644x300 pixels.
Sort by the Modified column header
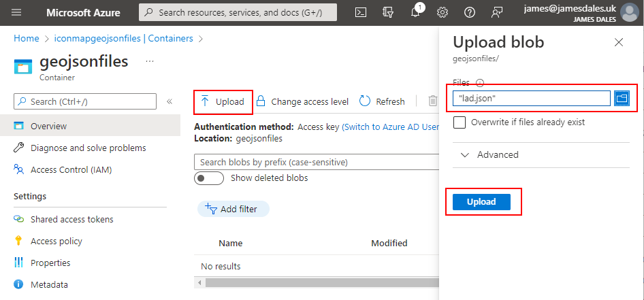pos(389,244)
